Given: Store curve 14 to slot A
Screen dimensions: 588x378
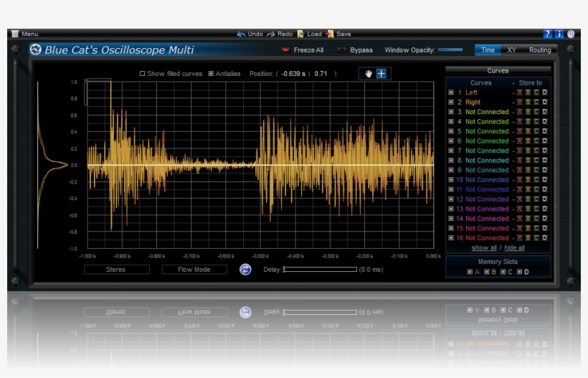Looking at the screenshot, I should [x=519, y=218].
